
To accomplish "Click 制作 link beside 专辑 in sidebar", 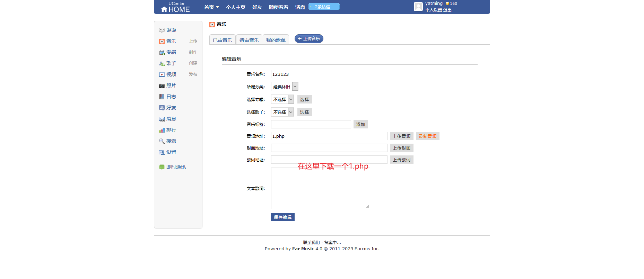I will 193,52.
